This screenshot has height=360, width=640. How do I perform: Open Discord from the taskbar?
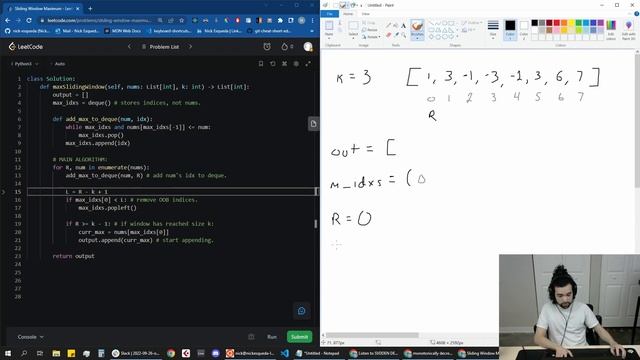click(x=216, y=353)
